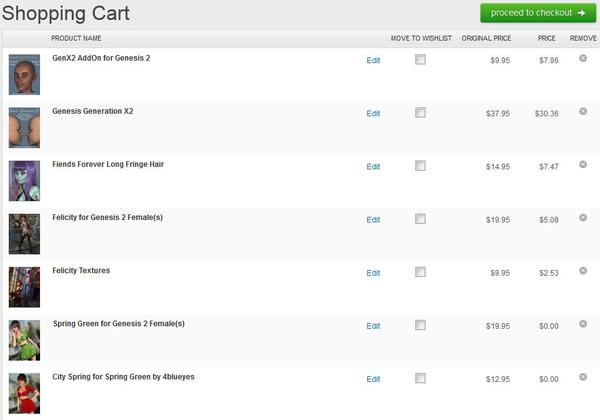Viewport: 600px width, 420px height.
Task: Remove Spring Green for Genesis 2 Female(s)
Action: click(583, 324)
